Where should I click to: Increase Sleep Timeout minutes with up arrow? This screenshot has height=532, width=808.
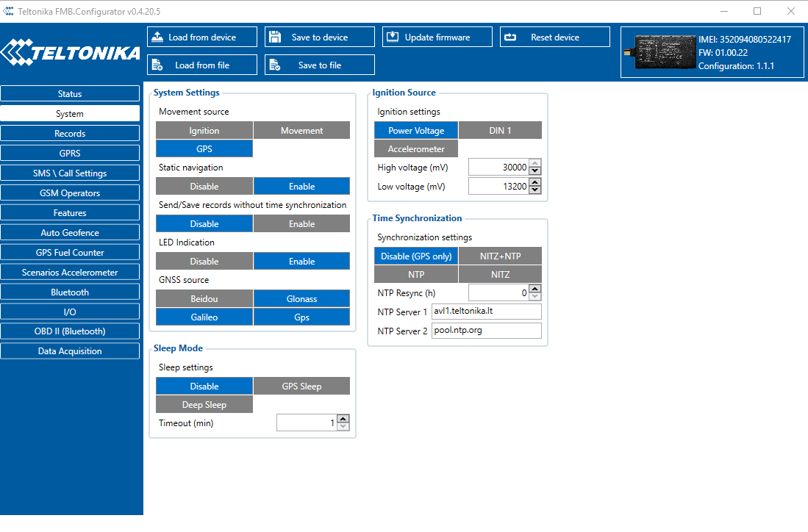343,419
